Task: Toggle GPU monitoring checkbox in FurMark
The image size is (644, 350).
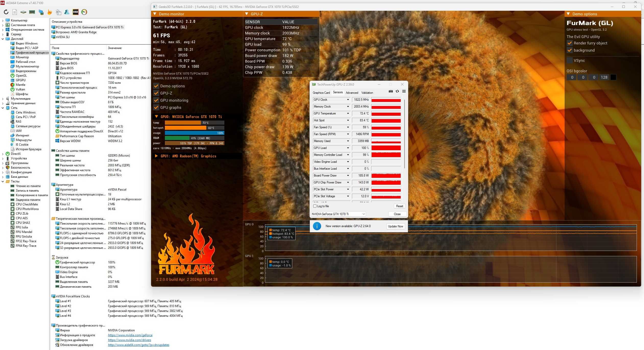Action: 156,100
